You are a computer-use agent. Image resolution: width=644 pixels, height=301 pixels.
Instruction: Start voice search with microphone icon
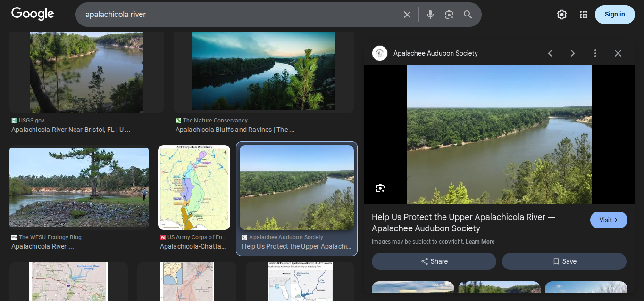pyautogui.click(x=430, y=15)
